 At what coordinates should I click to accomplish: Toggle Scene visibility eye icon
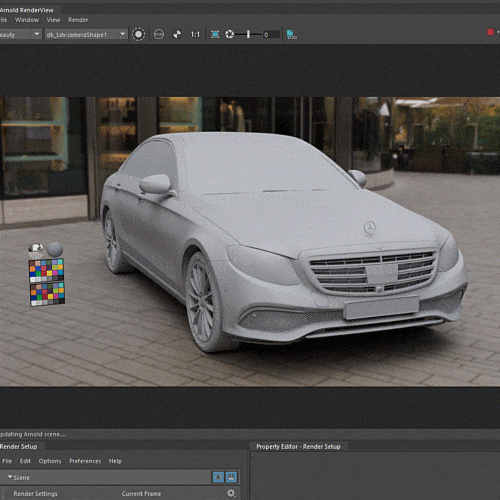point(218,477)
